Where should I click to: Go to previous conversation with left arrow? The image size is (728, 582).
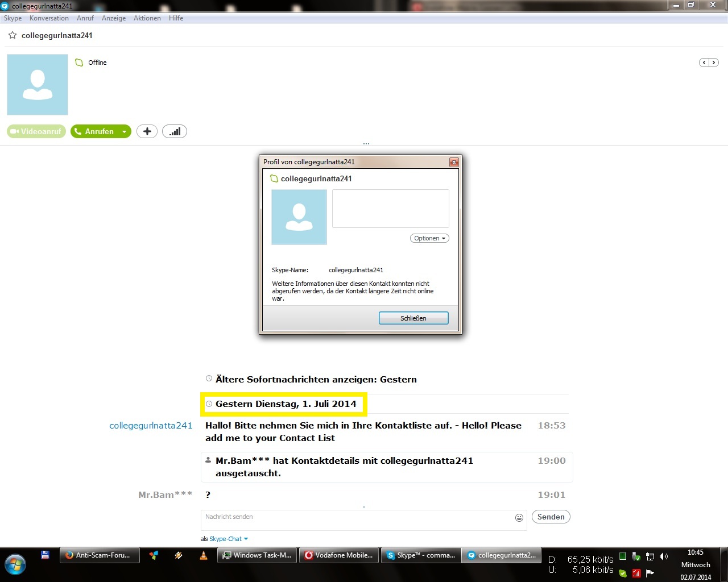tap(704, 63)
